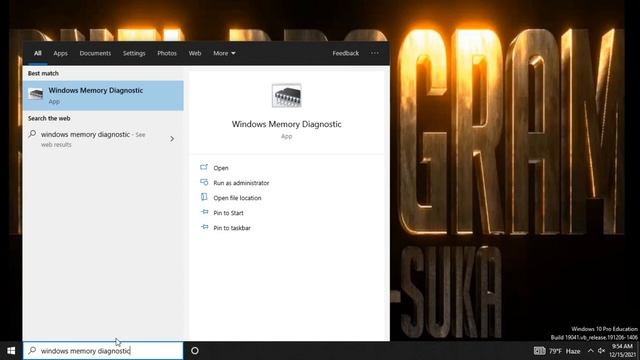This screenshot has width=640, height=360.
Task: Click the Windows Start button
Action: 11,351
